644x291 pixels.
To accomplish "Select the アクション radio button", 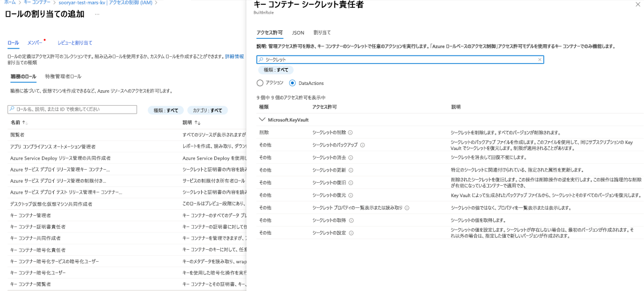I will (x=260, y=83).
